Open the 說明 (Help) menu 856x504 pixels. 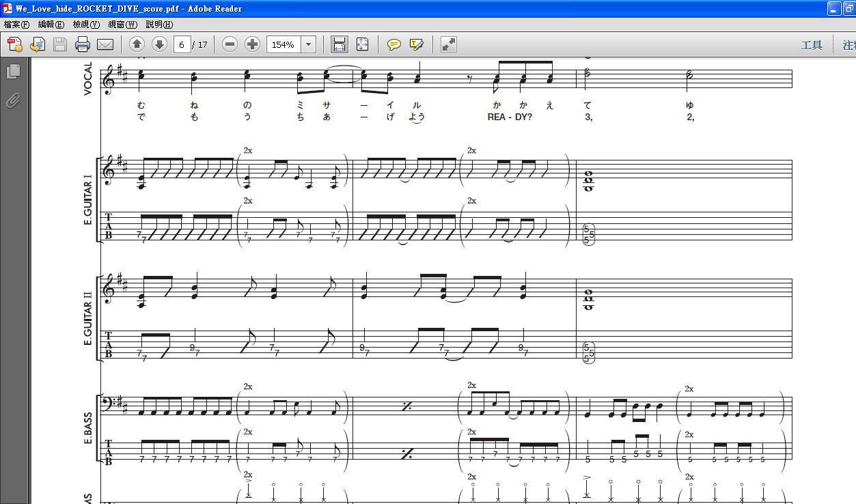coord(158,25)
